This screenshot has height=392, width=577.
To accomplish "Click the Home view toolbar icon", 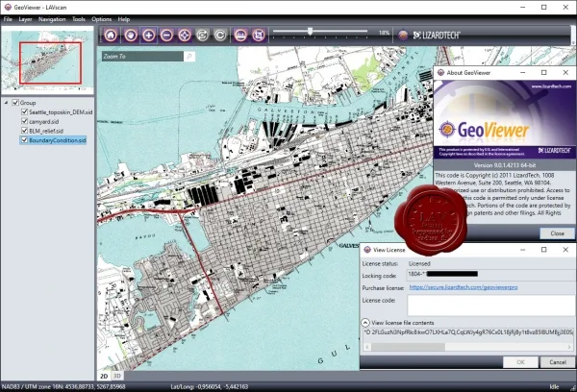I will coord(111,36).
